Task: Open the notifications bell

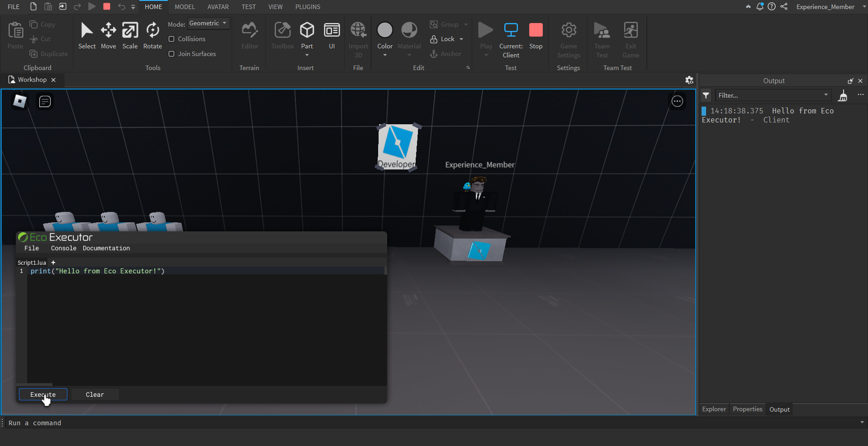Action: 760,6
